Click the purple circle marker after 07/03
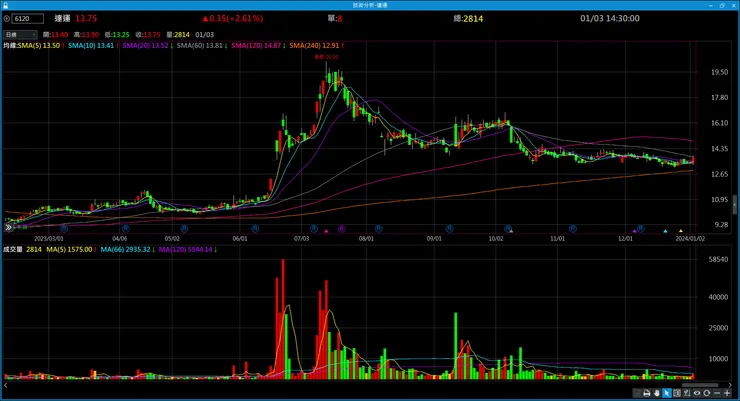This screenshot has height=401, width=740. tap(342, 229)
